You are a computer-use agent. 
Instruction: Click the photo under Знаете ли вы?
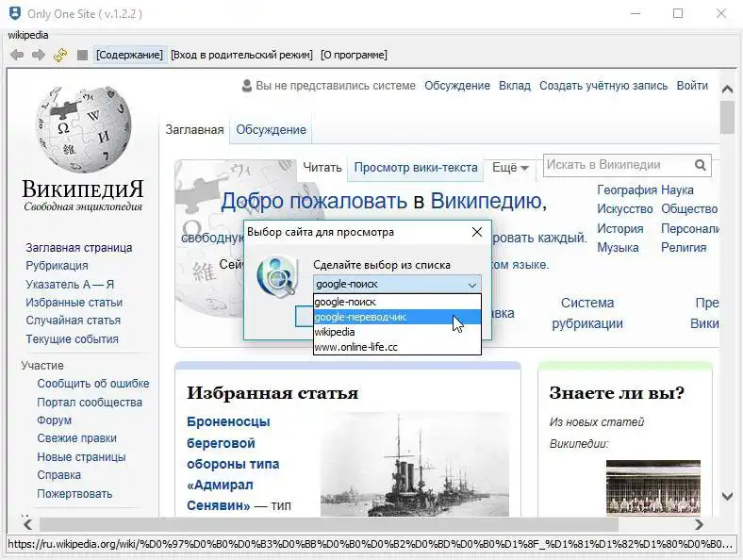point(653,487)
